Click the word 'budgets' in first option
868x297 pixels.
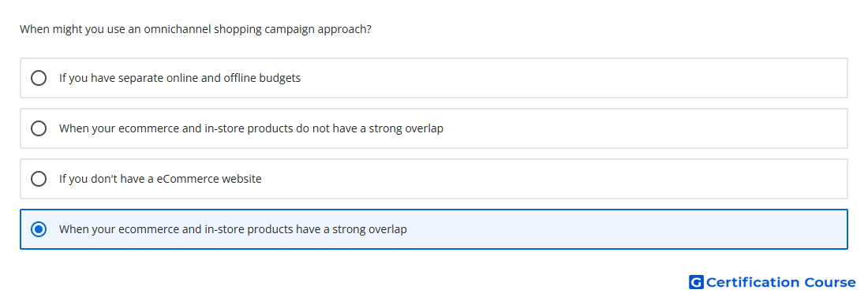click(x=281, y=78)
